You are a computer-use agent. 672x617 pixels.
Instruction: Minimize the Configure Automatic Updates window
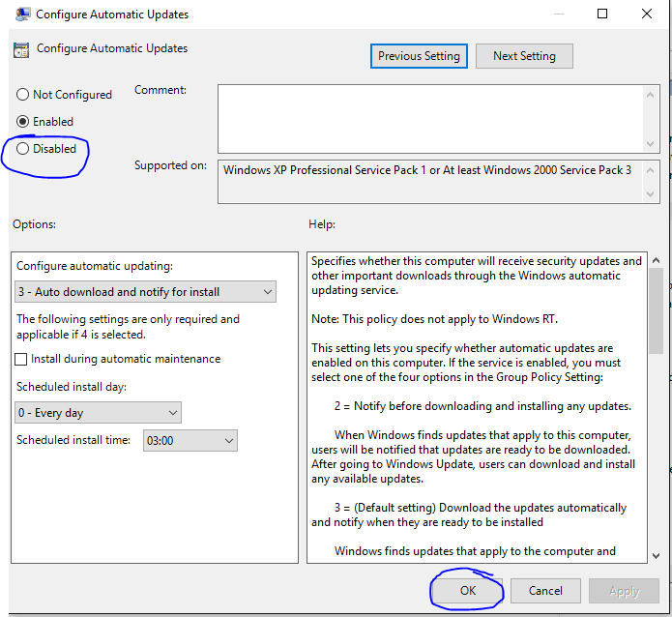(x=559, y=15)
